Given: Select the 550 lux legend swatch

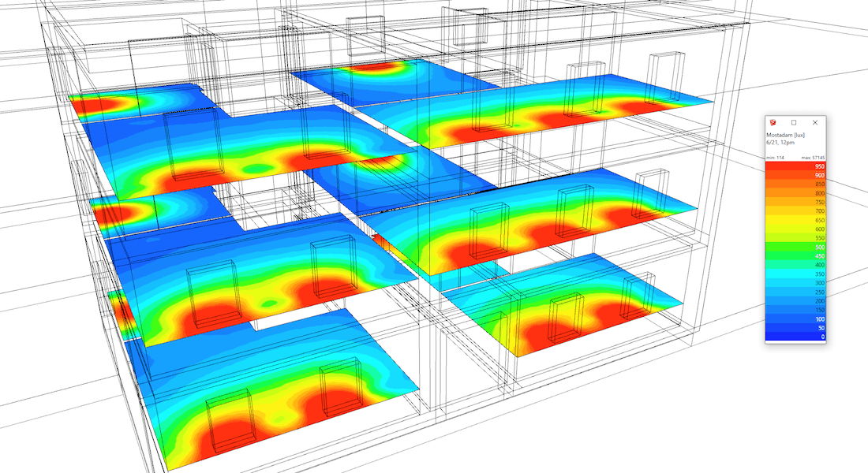Looking at the screenshot, I should (795, 238).
